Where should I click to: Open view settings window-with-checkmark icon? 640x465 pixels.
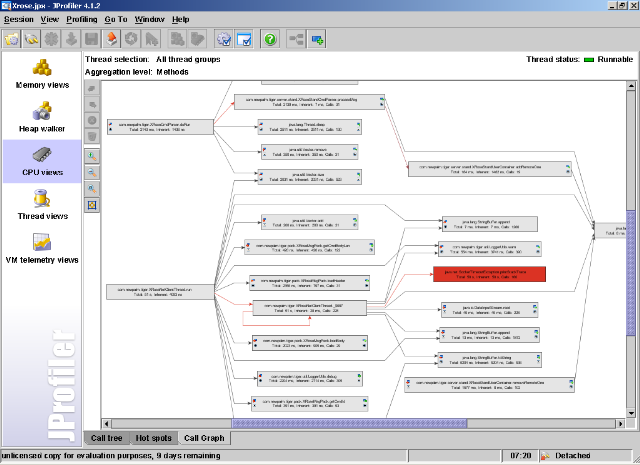pyautogui.click(x=244, y=39)
